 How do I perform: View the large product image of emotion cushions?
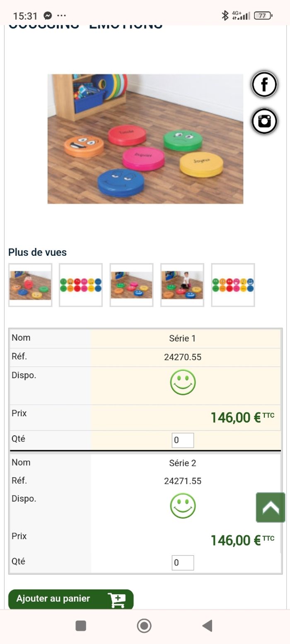pos(145,139)
